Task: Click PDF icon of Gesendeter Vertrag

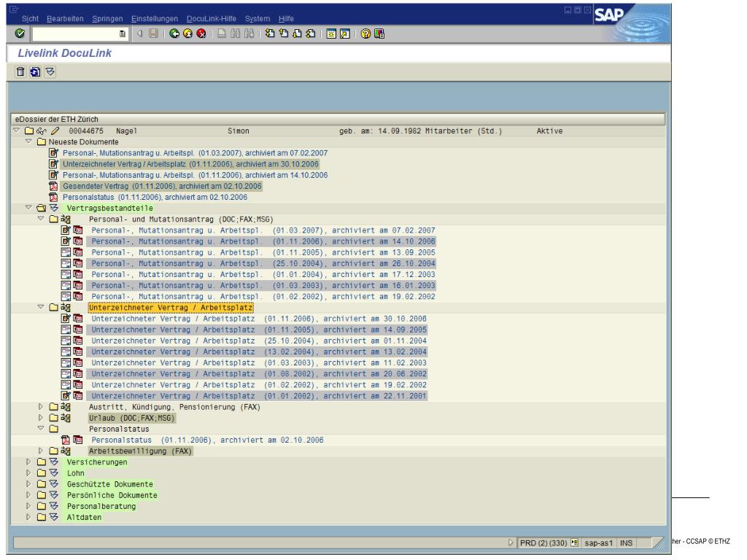Action: (x=53, y=186)
